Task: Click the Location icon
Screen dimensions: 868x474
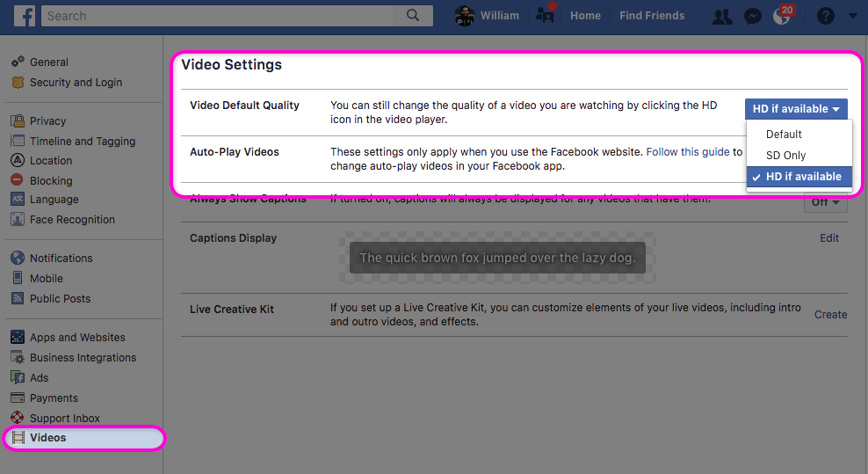Action: click(x=18, y=160)
